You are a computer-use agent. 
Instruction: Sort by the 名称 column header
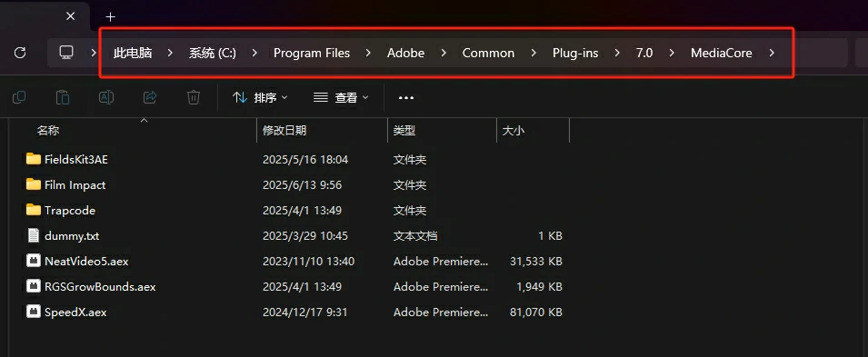coord(48,131)
